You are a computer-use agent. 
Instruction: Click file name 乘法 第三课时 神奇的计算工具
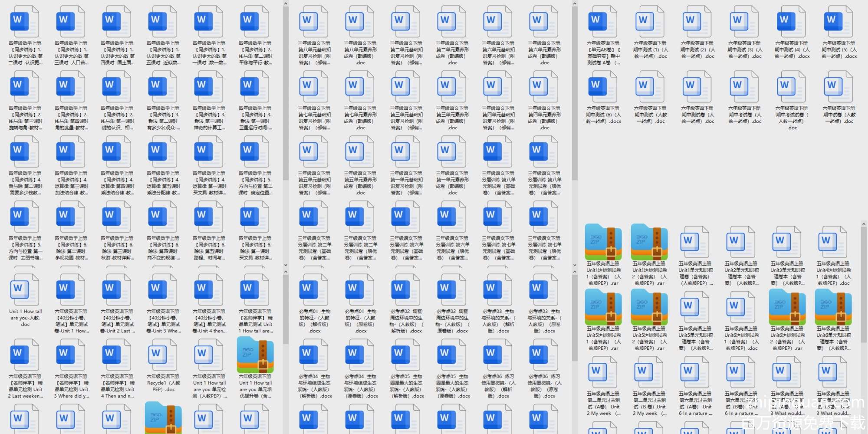pyautogui.click(x=209, y=118)
